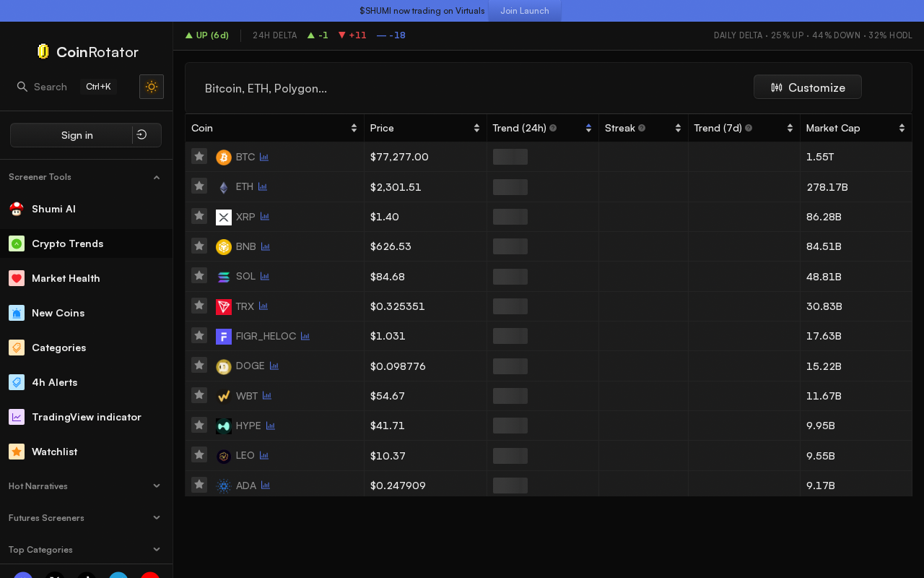Open Market Health from the sidebar

pyautogui.click(x=66, y=278)
